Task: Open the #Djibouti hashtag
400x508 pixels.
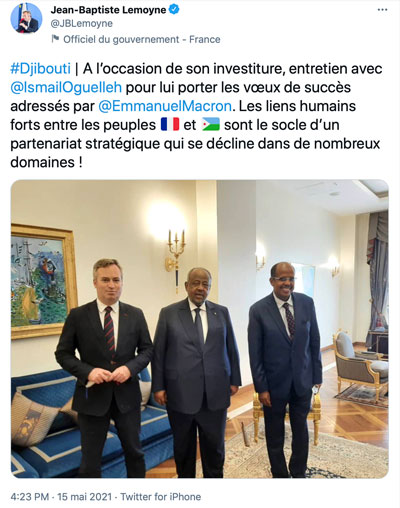Action: (41, 69)
